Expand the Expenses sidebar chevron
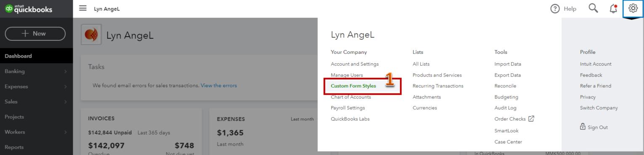 (66, 87)
